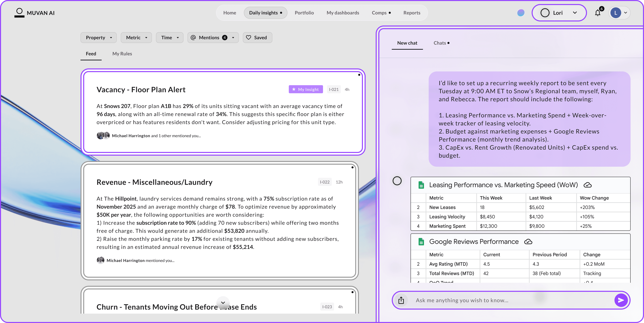Click cloud icon beside Leasing Performance table
644x323 pixels.
[x=587, y=185]
